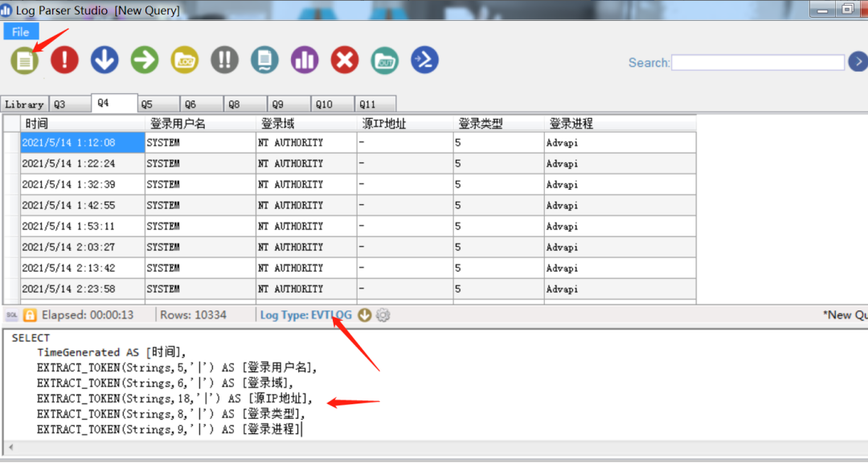Image resolution: width=868 pixels, height=463 pixels.
Task: Click the green right arrow icon
Action: (145, 60)
